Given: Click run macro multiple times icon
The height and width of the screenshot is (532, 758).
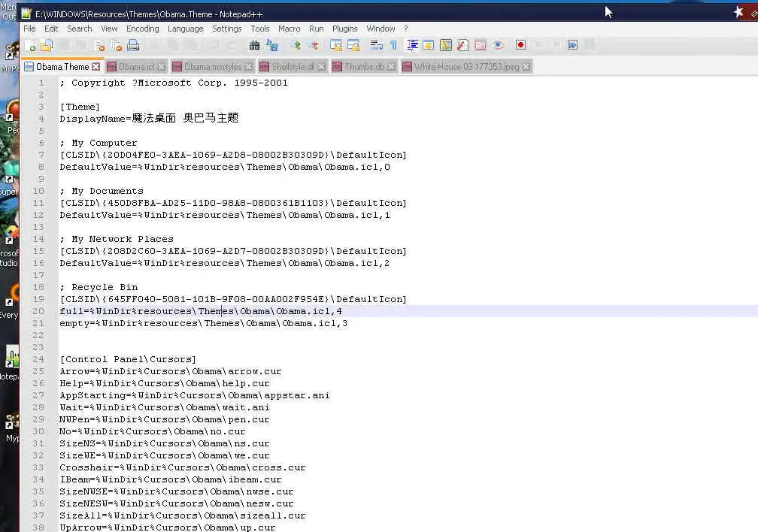Looking at the screenshot, I should 572,45.
